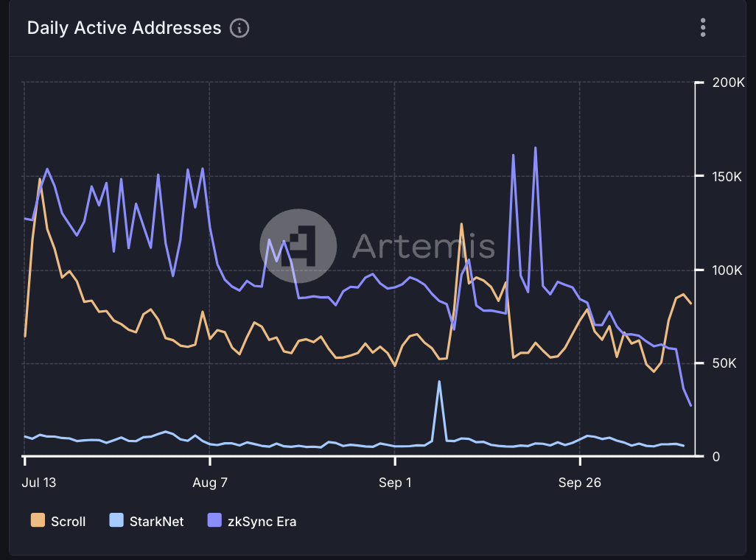Click the purple zkSync Era swatch
Screen dimensions: 756x560
click(214, 520)
